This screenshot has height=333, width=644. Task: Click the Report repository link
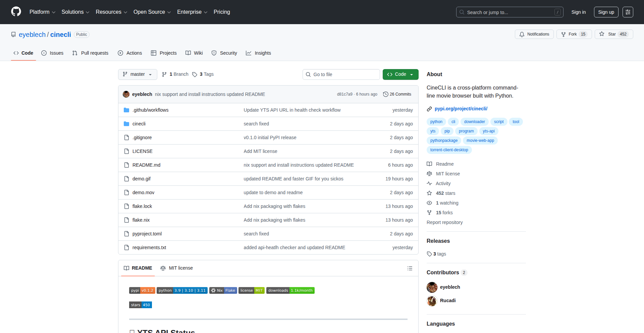pyautogui.click(x=444, y=222)
